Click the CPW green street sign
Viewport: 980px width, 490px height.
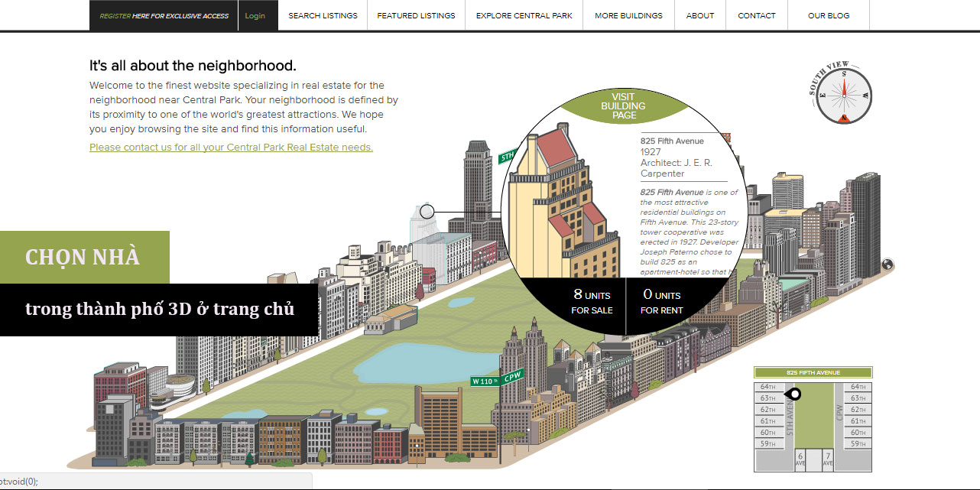(x=512, y=375)
